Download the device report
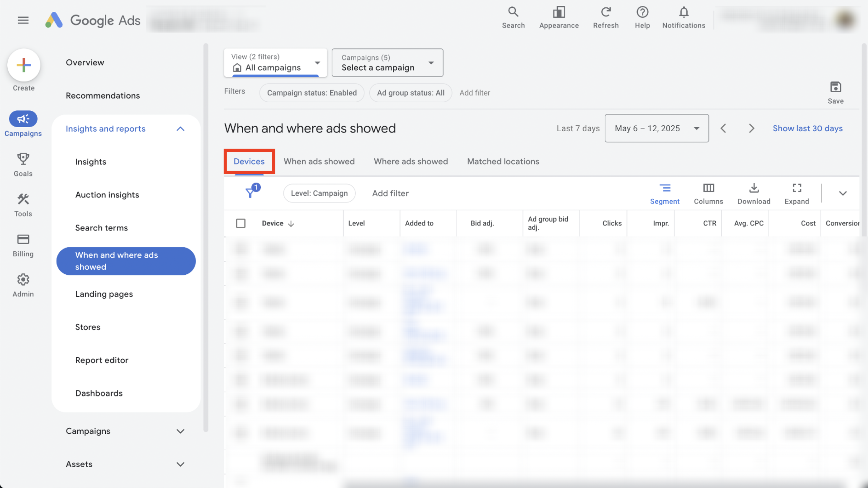Viewport: 868px width, 488px height. (x=754, y=194)
